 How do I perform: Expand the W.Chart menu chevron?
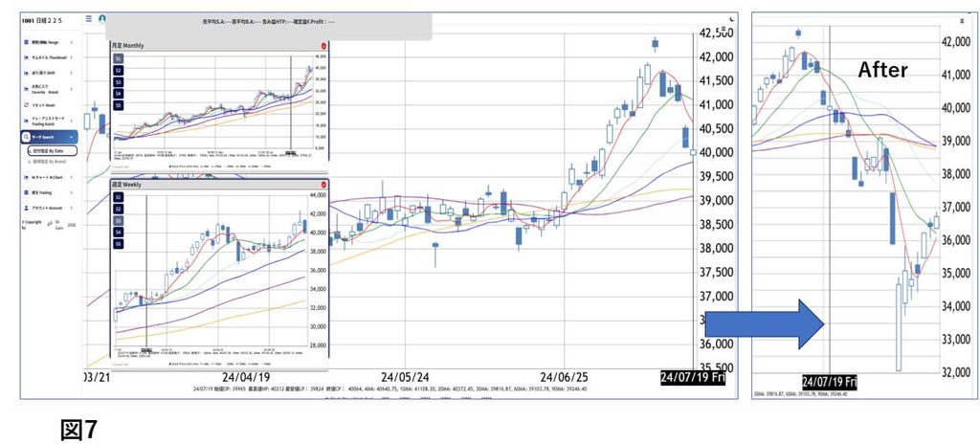71,177
